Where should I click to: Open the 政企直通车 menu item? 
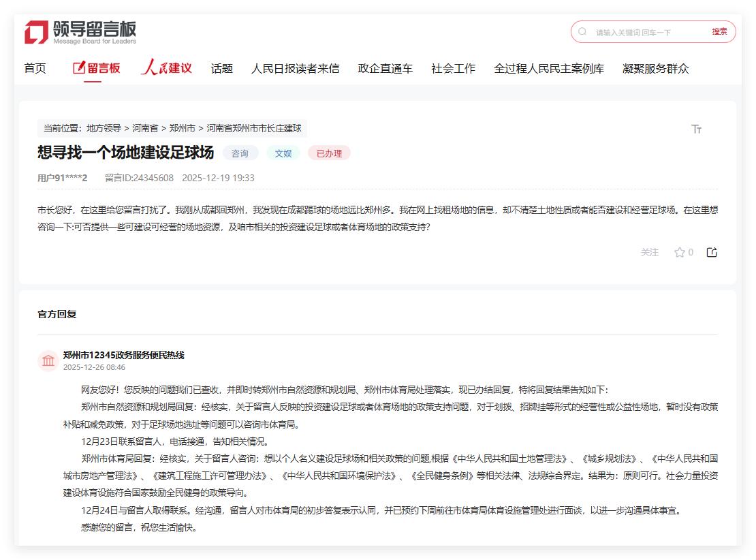(x=385, y=68)
